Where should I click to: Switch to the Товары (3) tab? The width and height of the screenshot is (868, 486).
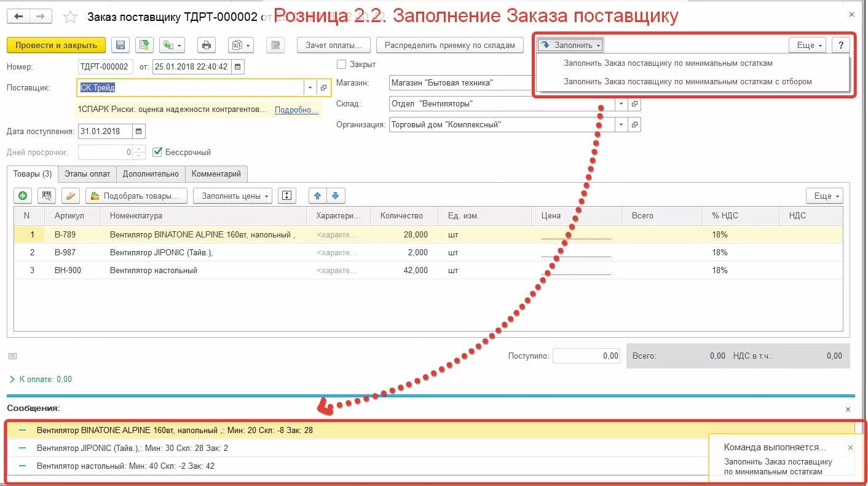(33, 173)
